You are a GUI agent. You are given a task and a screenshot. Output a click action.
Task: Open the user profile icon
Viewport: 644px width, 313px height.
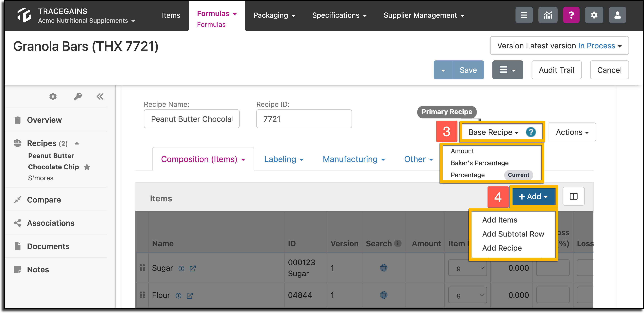click(x=617, y=15)
